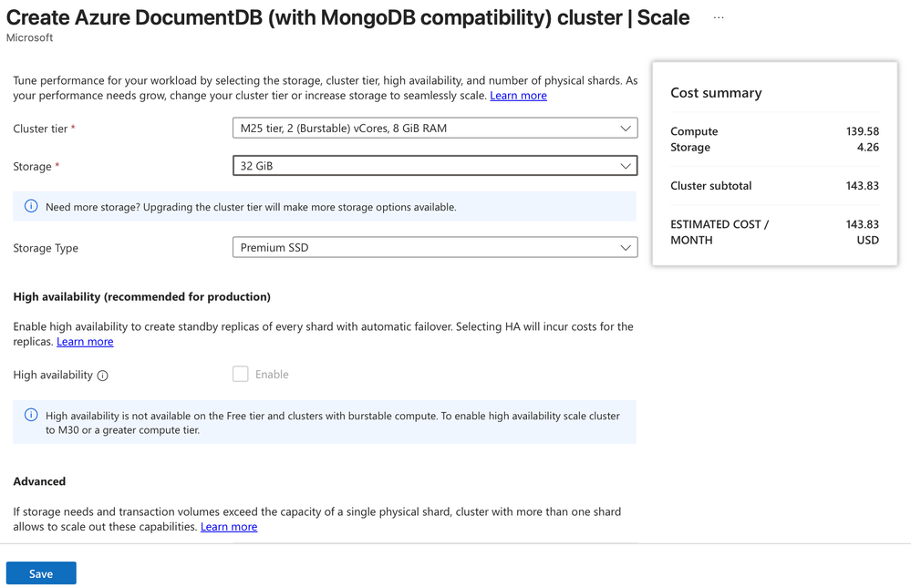Click the Cost summary heading

716,93
